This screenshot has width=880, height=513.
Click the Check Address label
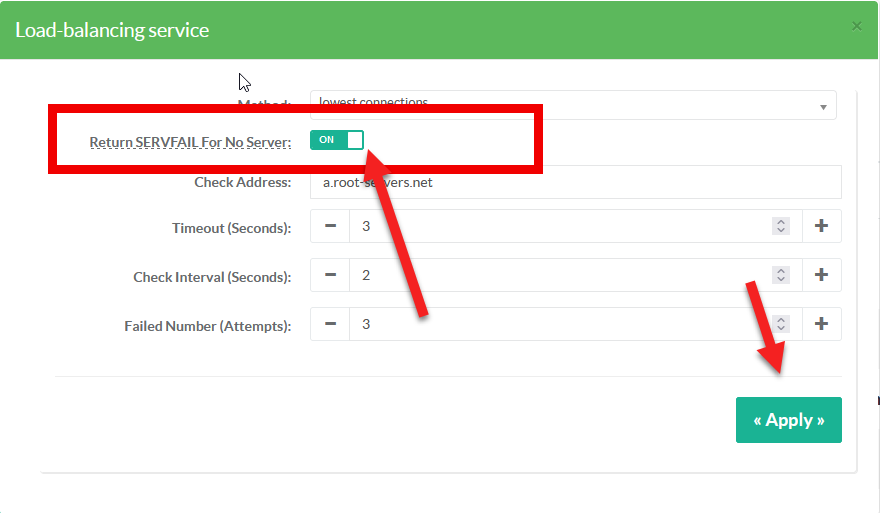click(x=242, y=183)
